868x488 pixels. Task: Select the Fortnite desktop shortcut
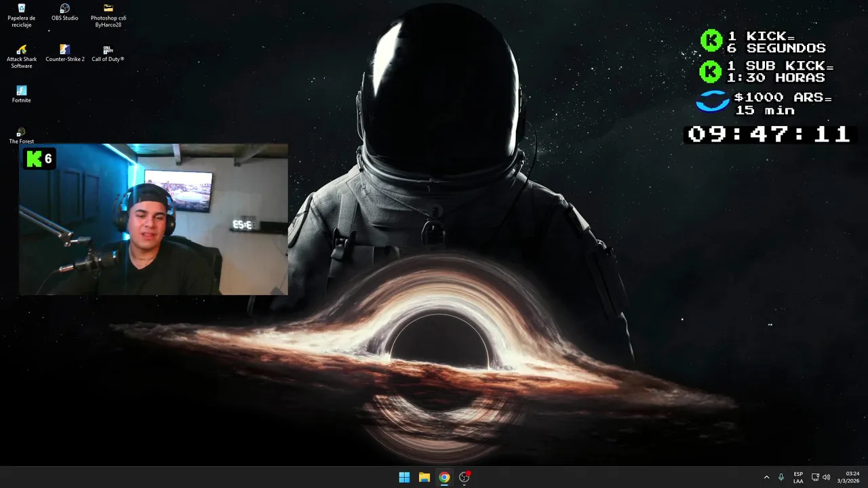pos(21,95)
